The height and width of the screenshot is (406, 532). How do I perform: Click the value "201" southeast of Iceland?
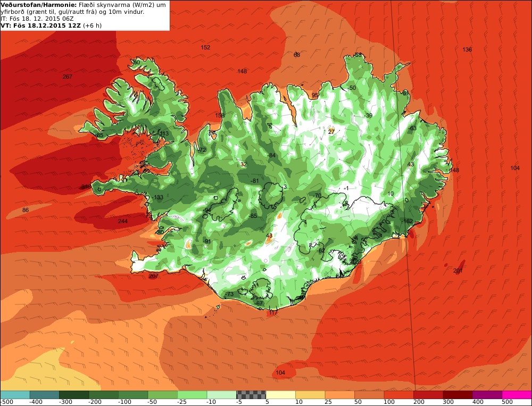(x=458, y=271)
